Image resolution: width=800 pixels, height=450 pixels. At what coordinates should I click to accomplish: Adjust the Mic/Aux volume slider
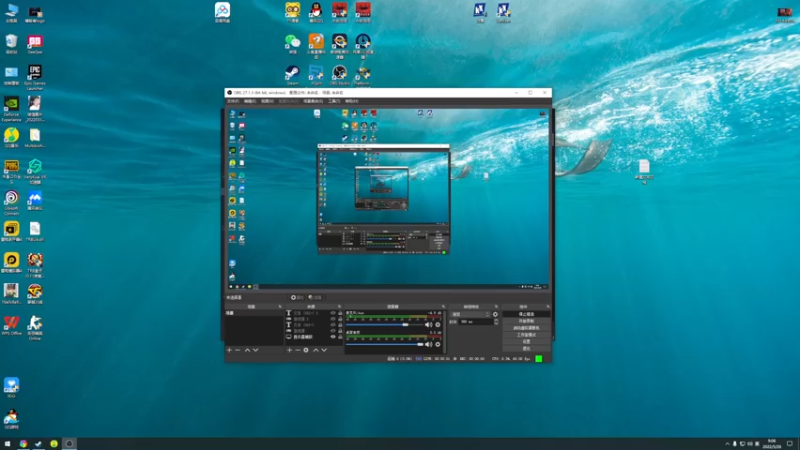point(384,324)
